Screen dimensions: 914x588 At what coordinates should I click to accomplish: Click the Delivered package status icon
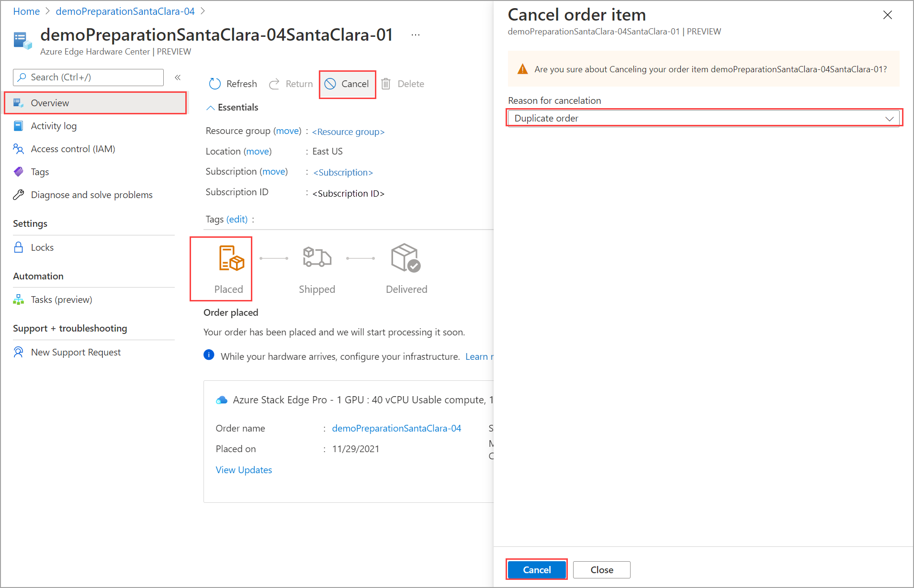pos(406,257)
